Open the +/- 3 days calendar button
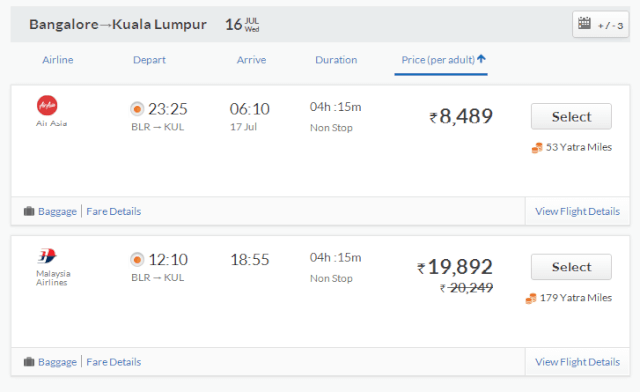640x392 pixels. pyautogui.click(x=600, y=24)
